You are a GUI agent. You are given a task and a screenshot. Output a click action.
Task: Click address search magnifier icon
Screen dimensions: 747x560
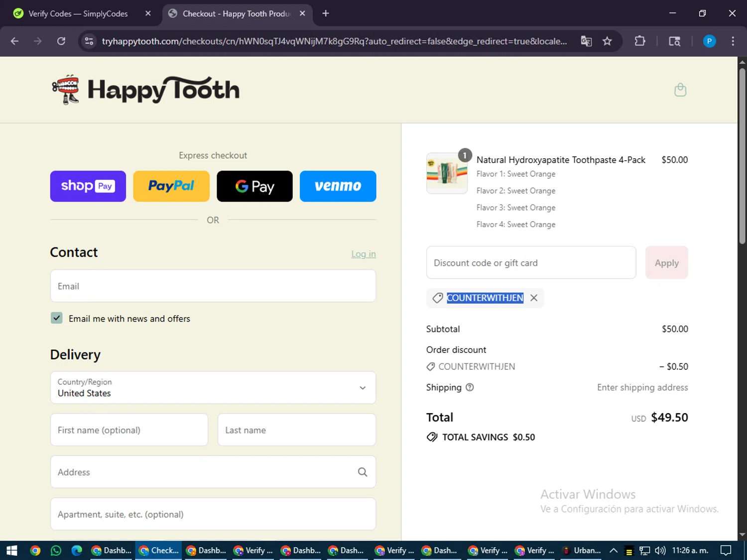click(x=363, y=472)
